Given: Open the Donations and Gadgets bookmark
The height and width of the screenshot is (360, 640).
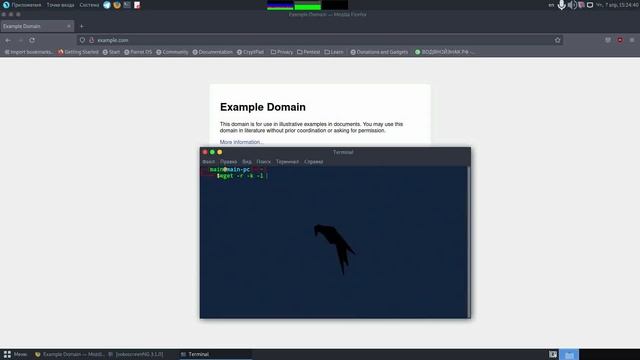Looking at the screenshot, I should pos(379,52).
